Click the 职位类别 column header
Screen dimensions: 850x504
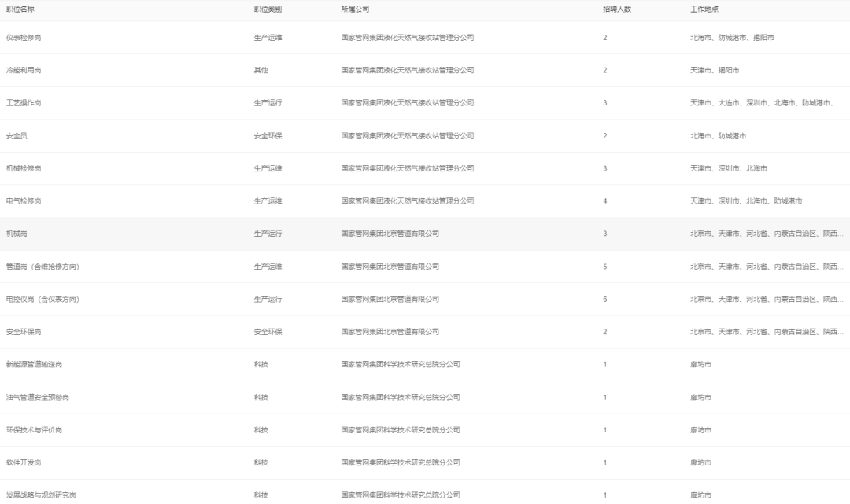pyautogui.click(x=268, y=9)
